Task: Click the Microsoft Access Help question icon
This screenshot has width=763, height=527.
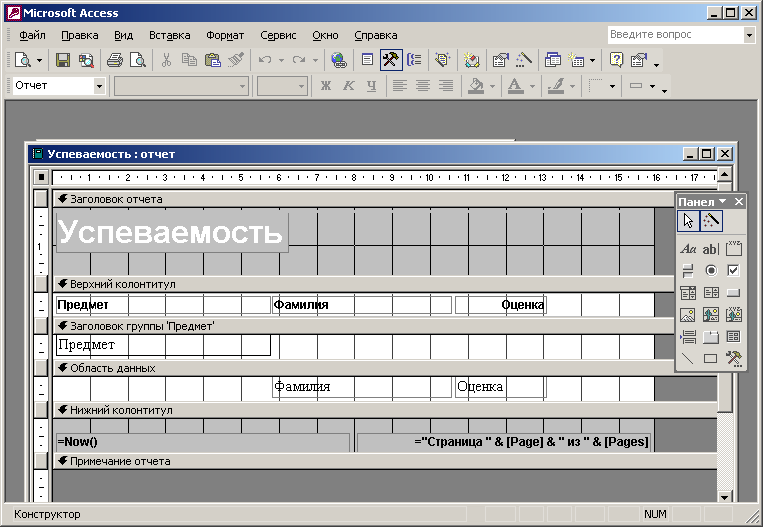Action: (x=616, y=60)
